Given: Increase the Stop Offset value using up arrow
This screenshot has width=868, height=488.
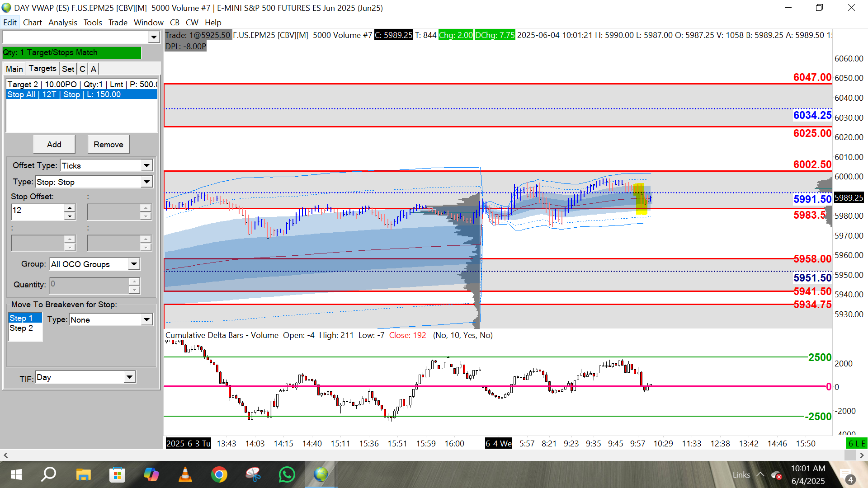Looking at the screenshot, I should [70, 208].
